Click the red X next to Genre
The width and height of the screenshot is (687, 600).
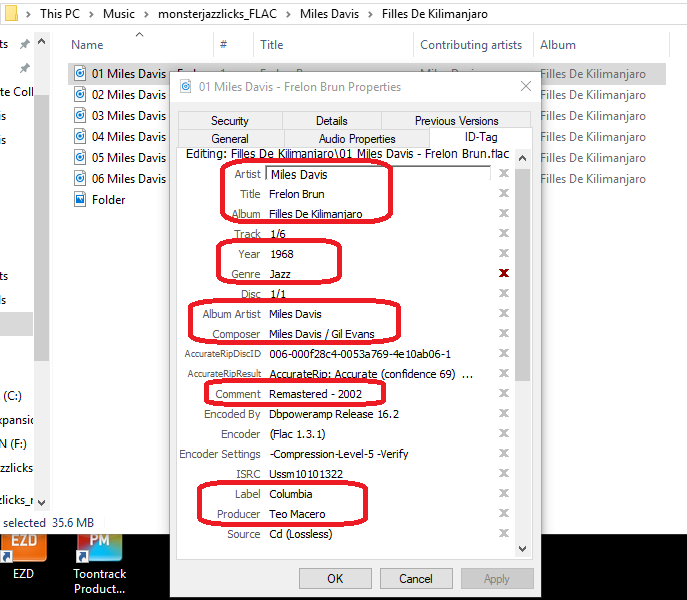[x=504, y=274]
